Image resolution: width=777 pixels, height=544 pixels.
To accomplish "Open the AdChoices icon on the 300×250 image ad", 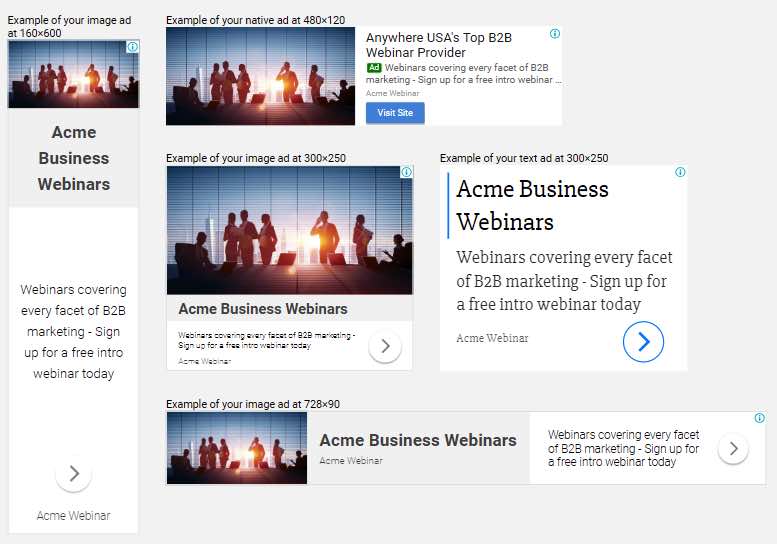I will pyautogui.click(x=406, y=173).
